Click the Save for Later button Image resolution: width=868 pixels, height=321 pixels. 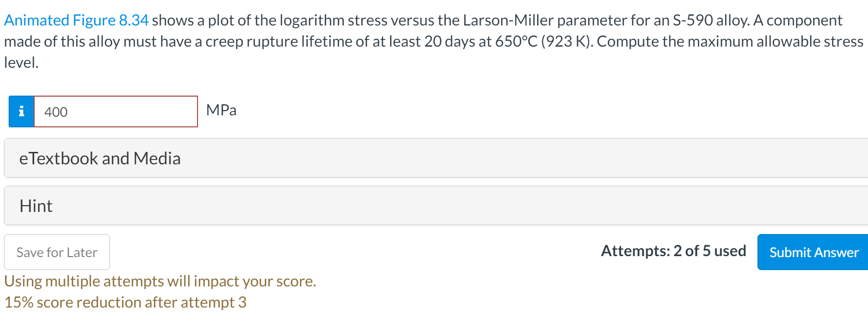(57, 252)
